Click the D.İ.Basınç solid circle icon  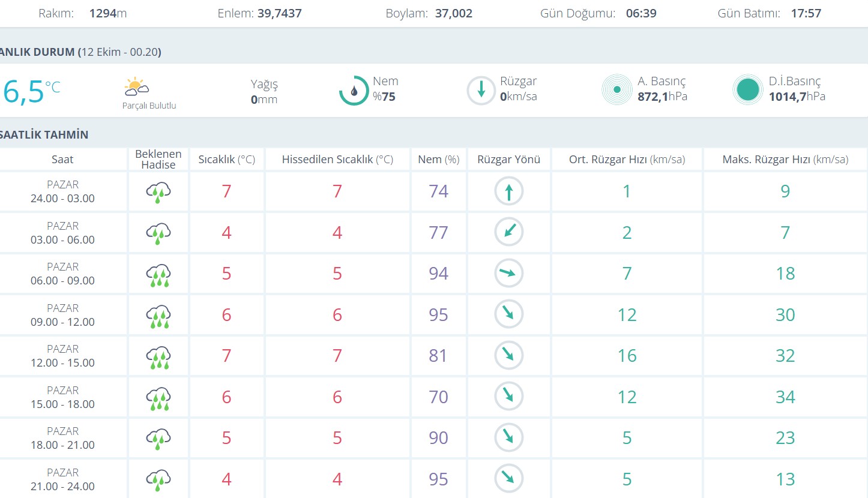tap(747, 90)
